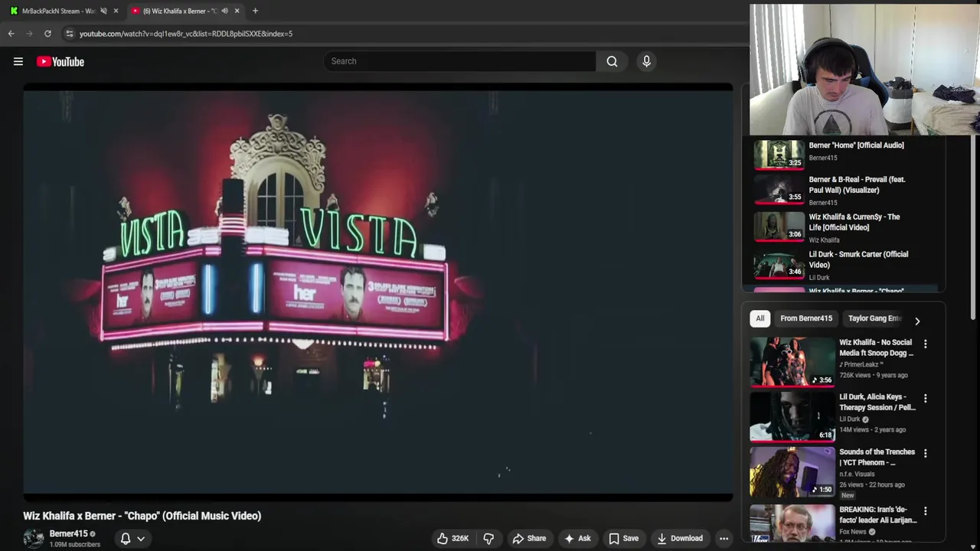
Task: Open BREAKING Iran's de-facto leader Fox News video
Action: [x=877, y=514]
